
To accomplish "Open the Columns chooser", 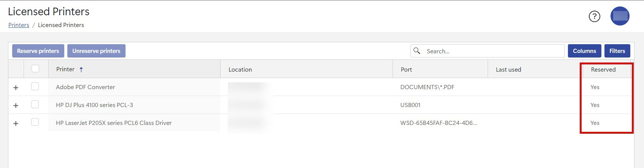I will pos(584,51).
